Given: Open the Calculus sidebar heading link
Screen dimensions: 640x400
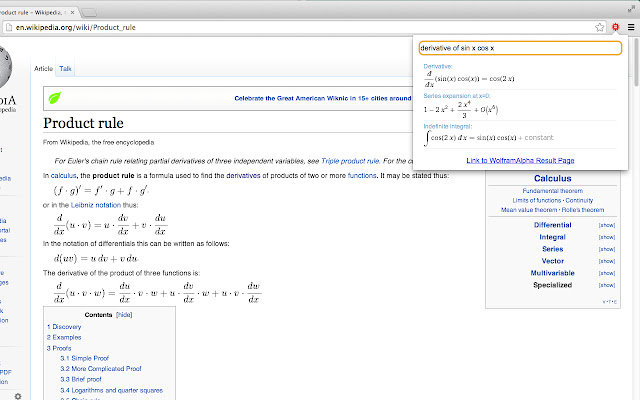Looking at the screenshot, I should tap(553, 178).
